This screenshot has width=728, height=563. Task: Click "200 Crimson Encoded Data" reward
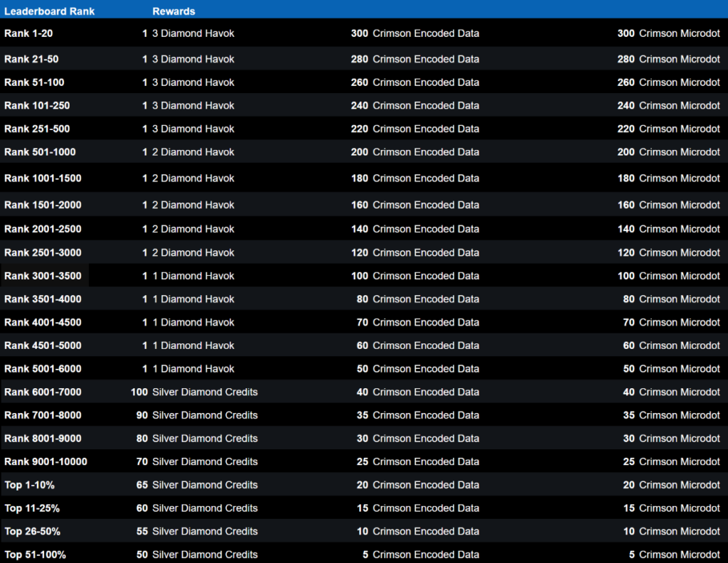(415, 152)
